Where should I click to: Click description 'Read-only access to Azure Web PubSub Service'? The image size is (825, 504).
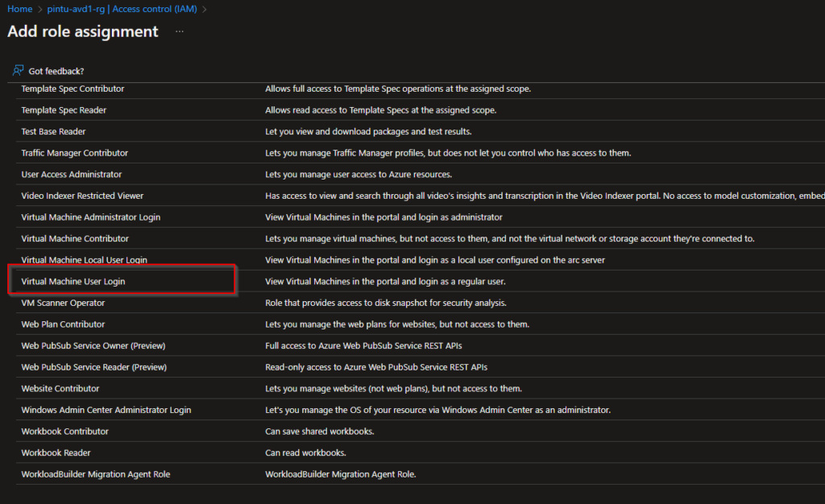(376, 367)
